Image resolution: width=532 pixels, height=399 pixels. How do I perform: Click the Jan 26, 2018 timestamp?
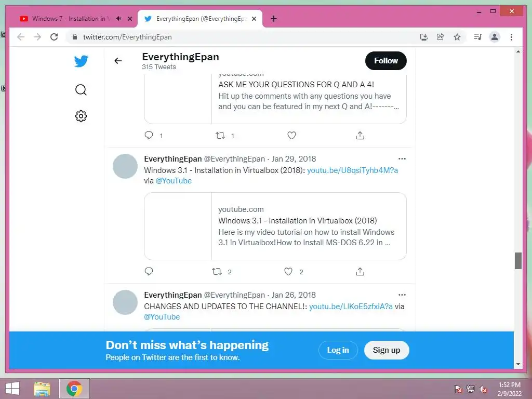294,295
